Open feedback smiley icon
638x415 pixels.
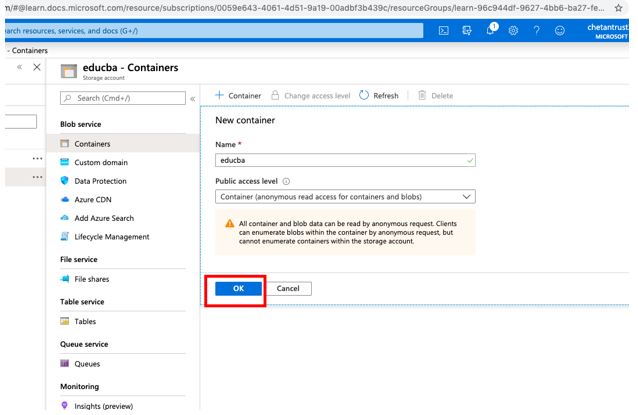coord(560,31)
